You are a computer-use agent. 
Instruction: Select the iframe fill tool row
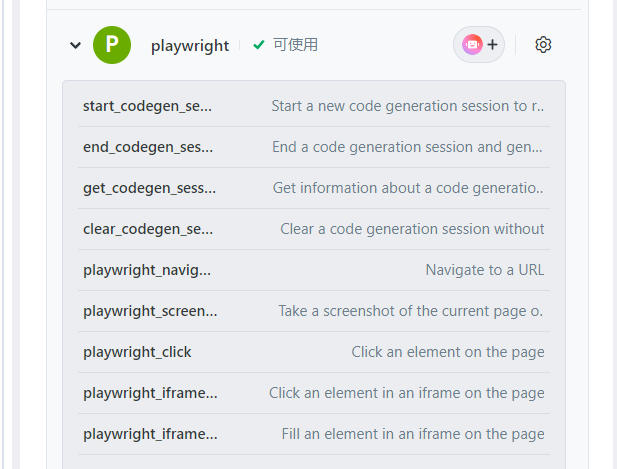(x=150, y=434)
